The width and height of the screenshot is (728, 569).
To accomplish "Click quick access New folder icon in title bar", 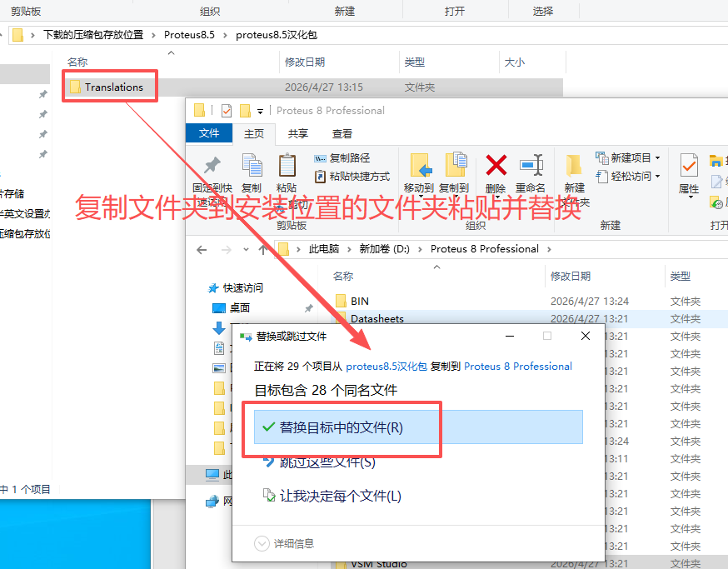I will 245,111.
